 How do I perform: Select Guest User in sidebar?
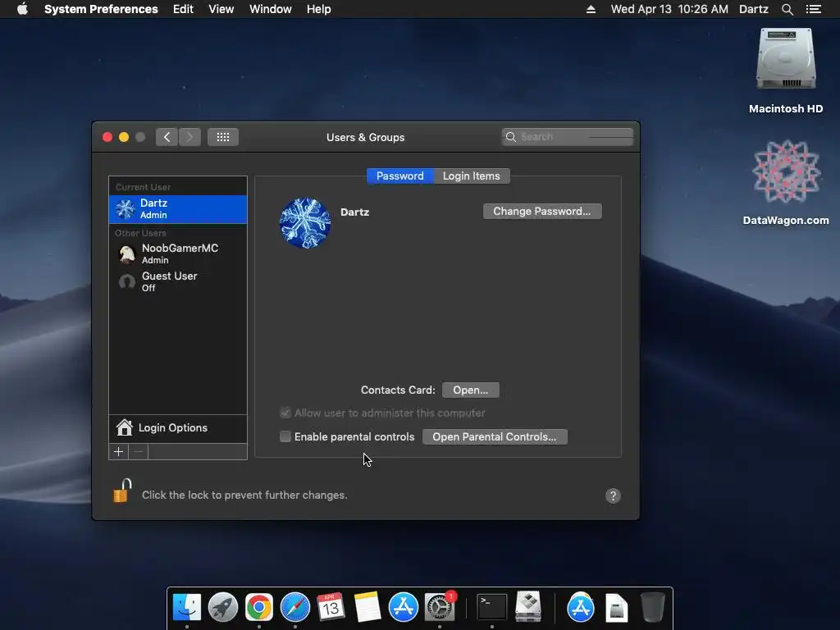point(178,281)
